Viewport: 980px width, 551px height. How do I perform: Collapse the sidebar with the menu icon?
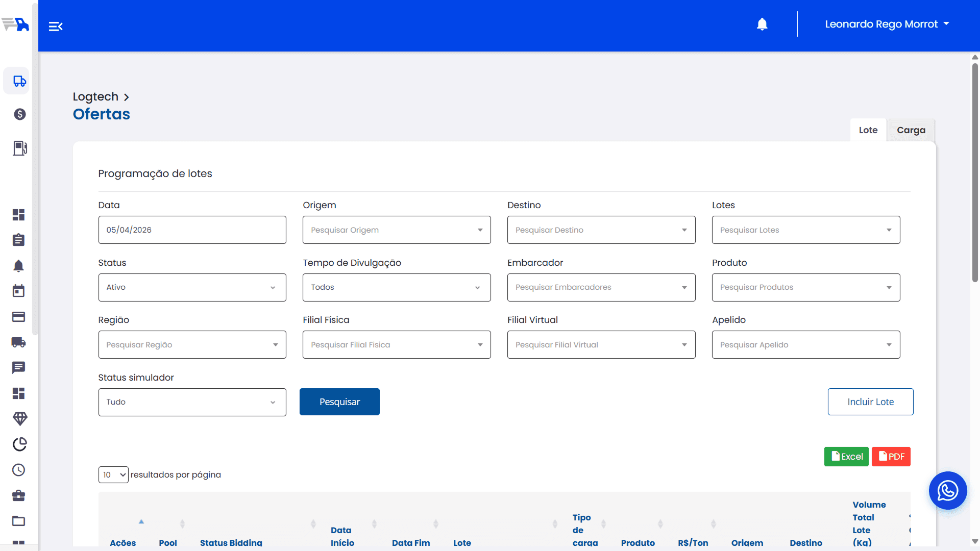pos(55,27)
